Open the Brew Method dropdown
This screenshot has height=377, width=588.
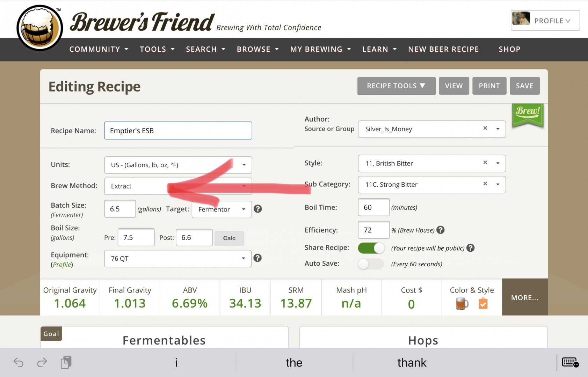click(x=178, y=186)
